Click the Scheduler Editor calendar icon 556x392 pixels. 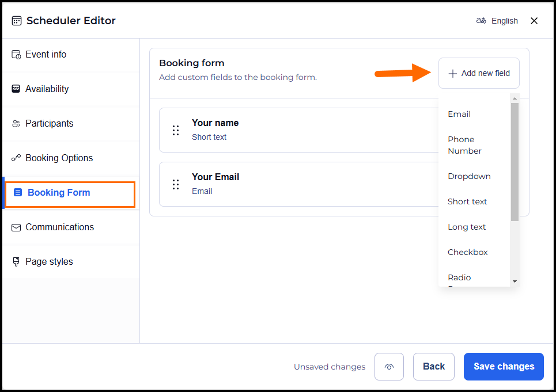coord(17,21)
